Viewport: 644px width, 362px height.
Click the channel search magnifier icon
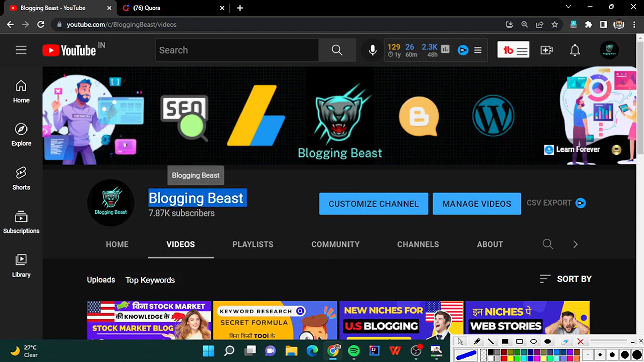pyautogui.click(x=548, y=244)
